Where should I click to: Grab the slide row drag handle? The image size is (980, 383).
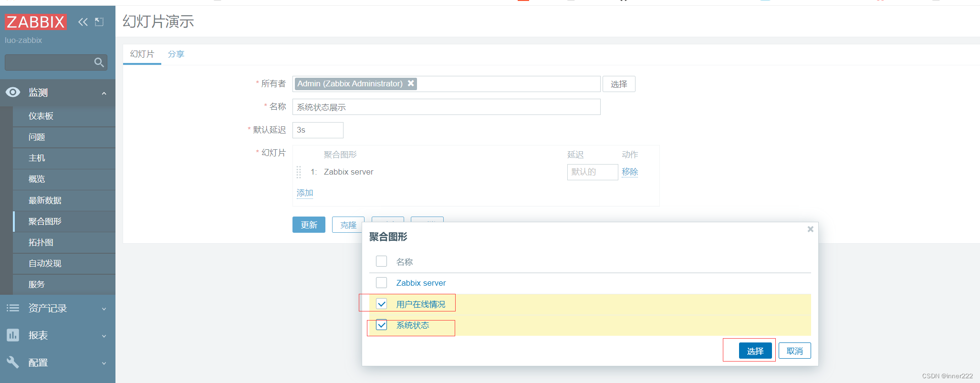(299, 172)
